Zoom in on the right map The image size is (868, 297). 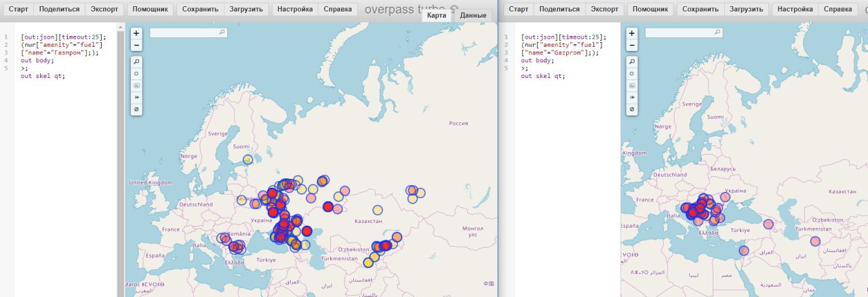click(632, 33)
